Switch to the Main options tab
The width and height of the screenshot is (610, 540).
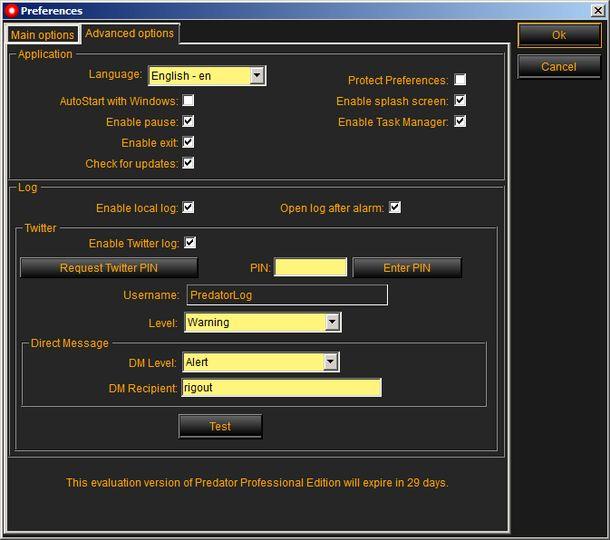coord(42,35)
